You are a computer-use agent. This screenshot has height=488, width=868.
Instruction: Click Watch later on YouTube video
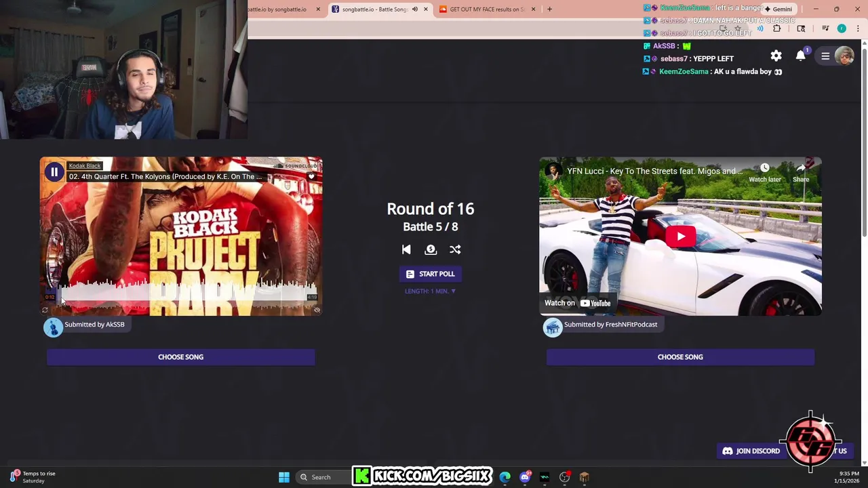765,173
